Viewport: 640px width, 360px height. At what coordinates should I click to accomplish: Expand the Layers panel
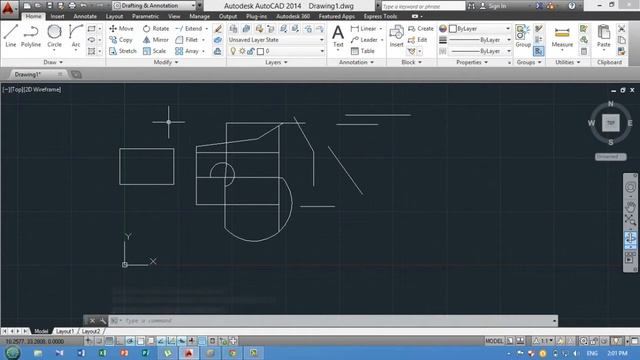pyautogui.click(x=276, y=62)
